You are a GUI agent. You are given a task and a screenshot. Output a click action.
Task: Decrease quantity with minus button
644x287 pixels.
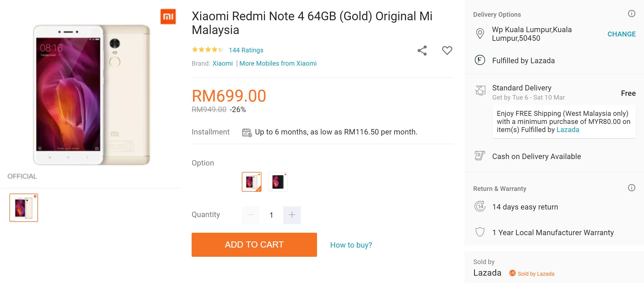[250, 215]
